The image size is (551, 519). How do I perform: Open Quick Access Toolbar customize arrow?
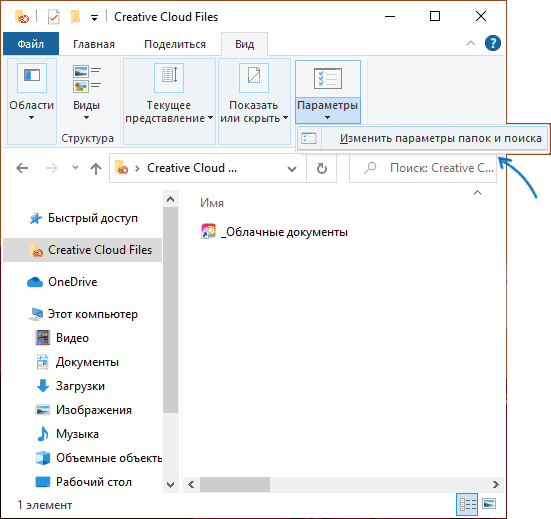coord(94,18)
